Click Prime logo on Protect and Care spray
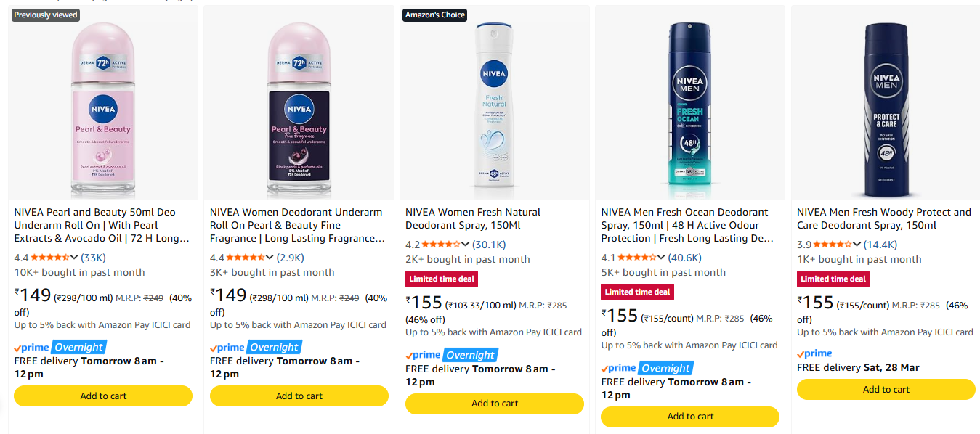This screenshot has height=434, width=980. point(814,353)
